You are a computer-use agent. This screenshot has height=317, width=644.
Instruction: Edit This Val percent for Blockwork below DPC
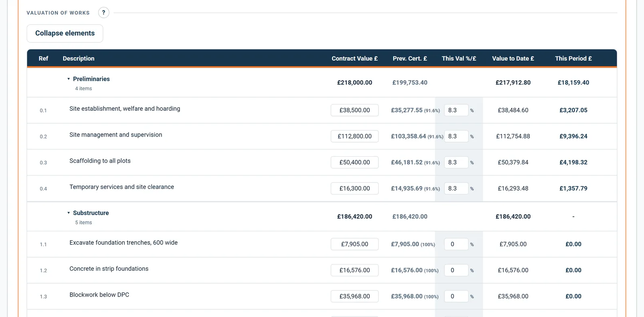456,296
